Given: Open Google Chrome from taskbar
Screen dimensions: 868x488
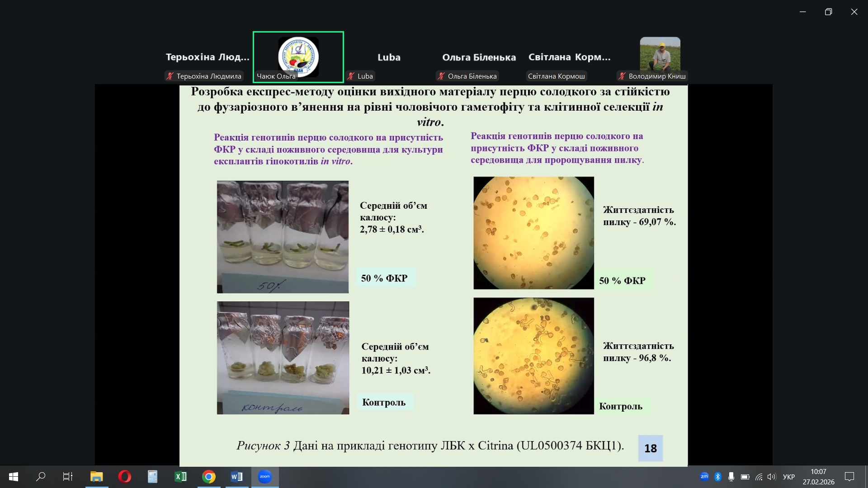Looking at the screenshot, I should [x=208, y=477].
